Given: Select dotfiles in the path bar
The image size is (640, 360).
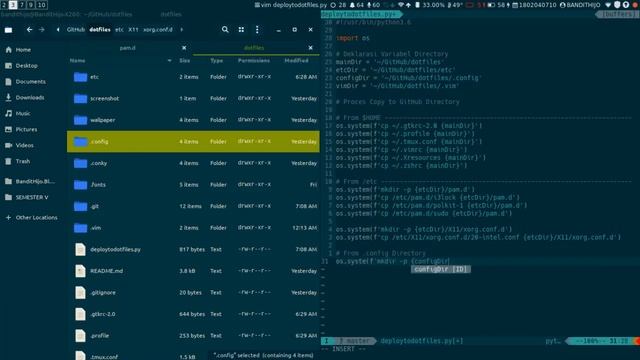Looking at the screenshot, I should [100, 30].
